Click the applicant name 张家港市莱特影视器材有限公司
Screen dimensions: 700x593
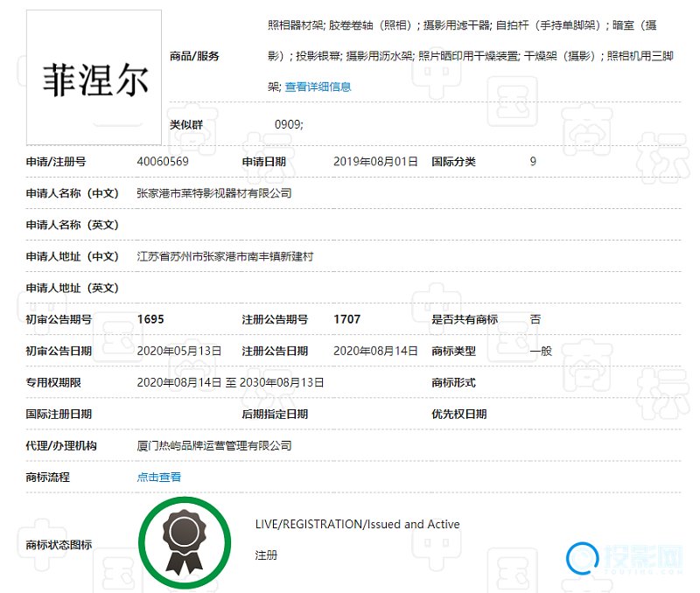[214, 193]
